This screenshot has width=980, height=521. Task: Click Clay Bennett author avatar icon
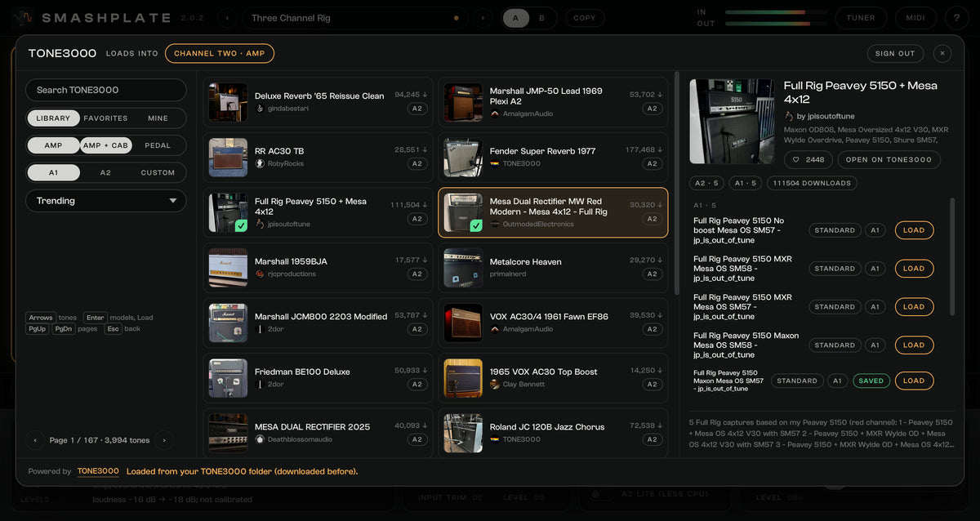[x=495, y=384]
